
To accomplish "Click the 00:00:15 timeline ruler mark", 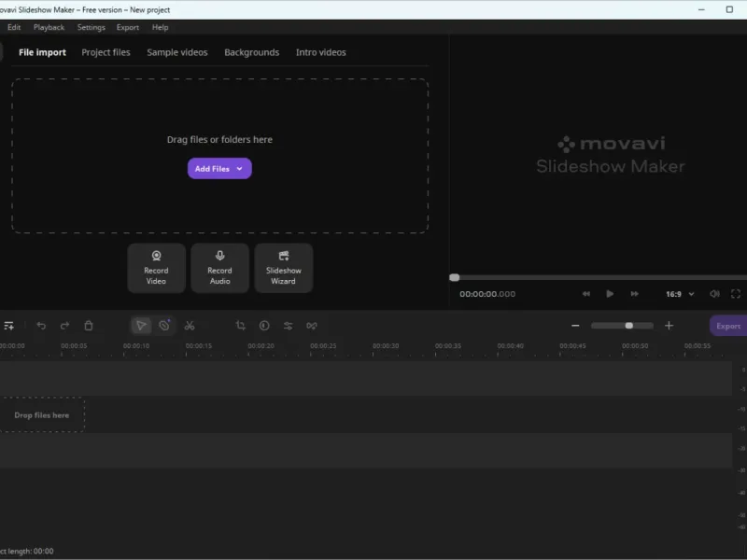I will click(199, 346).
